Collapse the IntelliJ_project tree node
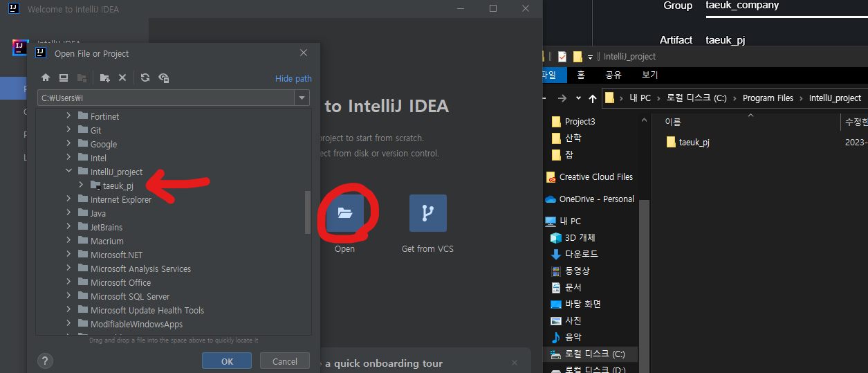The width and height of the screenshot is (868, 373). [x=68, y=171]
